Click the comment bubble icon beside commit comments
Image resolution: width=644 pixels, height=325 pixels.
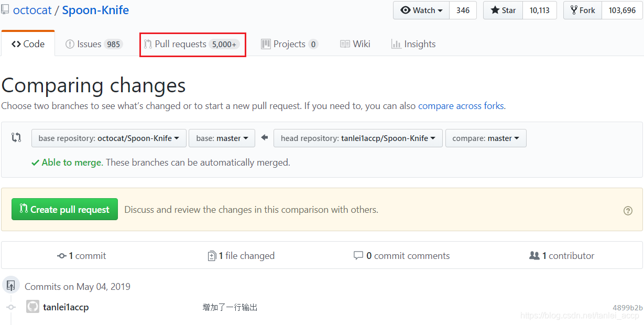[x=358, y=256]
